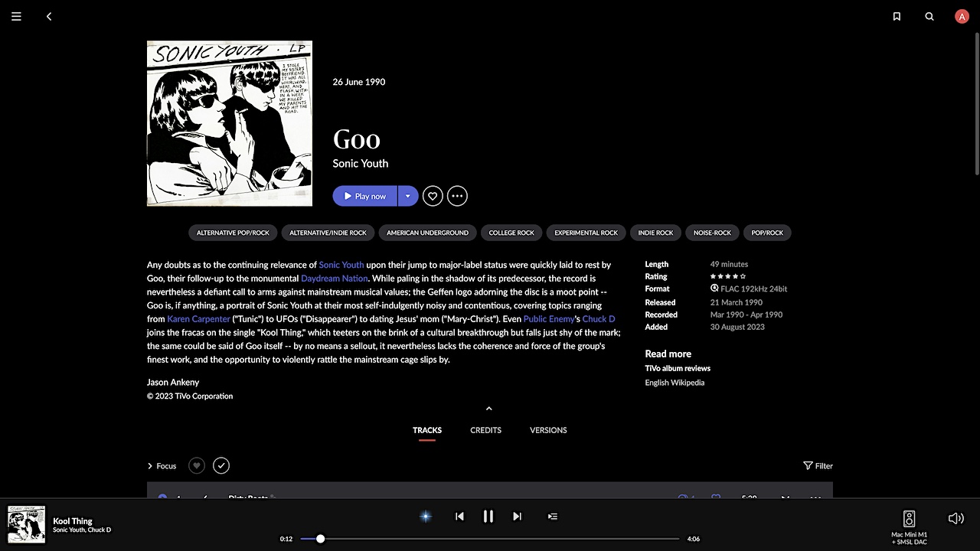Click the playback progress slider
980x551 pixels.
pyautogui.click(x=489, y=539)
